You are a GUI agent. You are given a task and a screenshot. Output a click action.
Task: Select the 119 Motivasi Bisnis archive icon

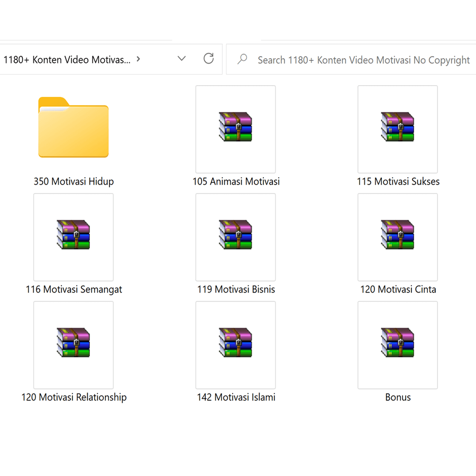235,237
